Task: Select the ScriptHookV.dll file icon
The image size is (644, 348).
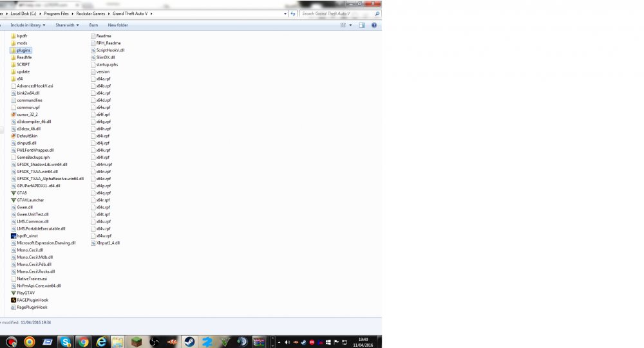Action: tap(93, 50)
